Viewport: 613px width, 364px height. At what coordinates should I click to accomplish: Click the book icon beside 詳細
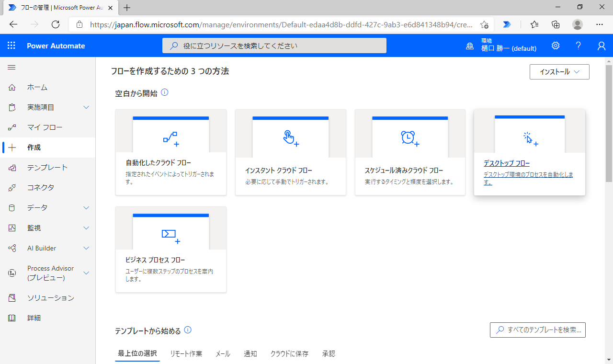12,318
